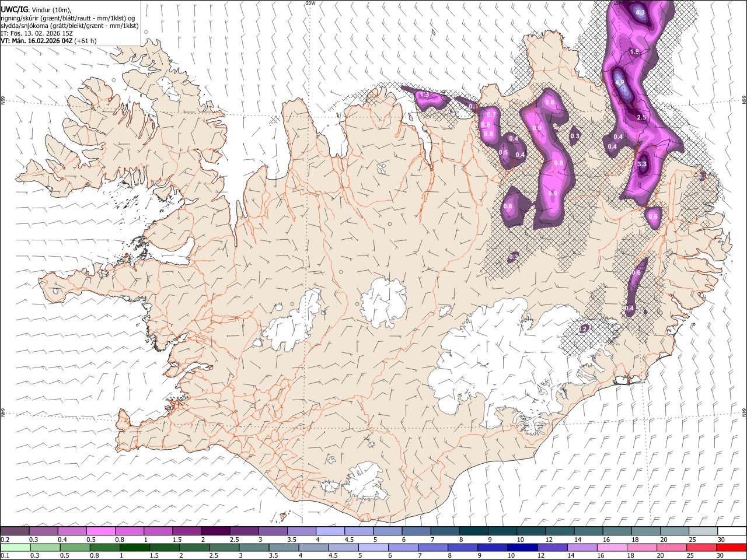Screen dimensions: 747x560
Task: Click the violet 12–14 rain legend swatch
Action: click(552, 547)
